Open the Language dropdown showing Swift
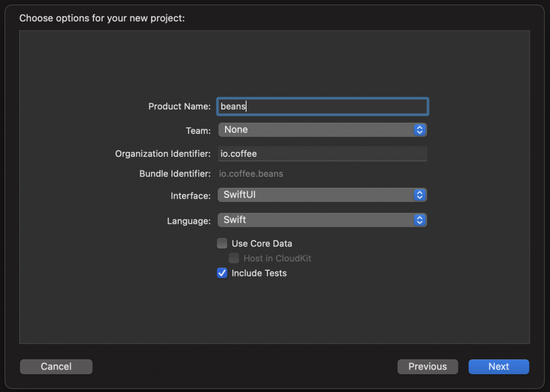Screen dimensions: 550x392 [x=316, y=220]
